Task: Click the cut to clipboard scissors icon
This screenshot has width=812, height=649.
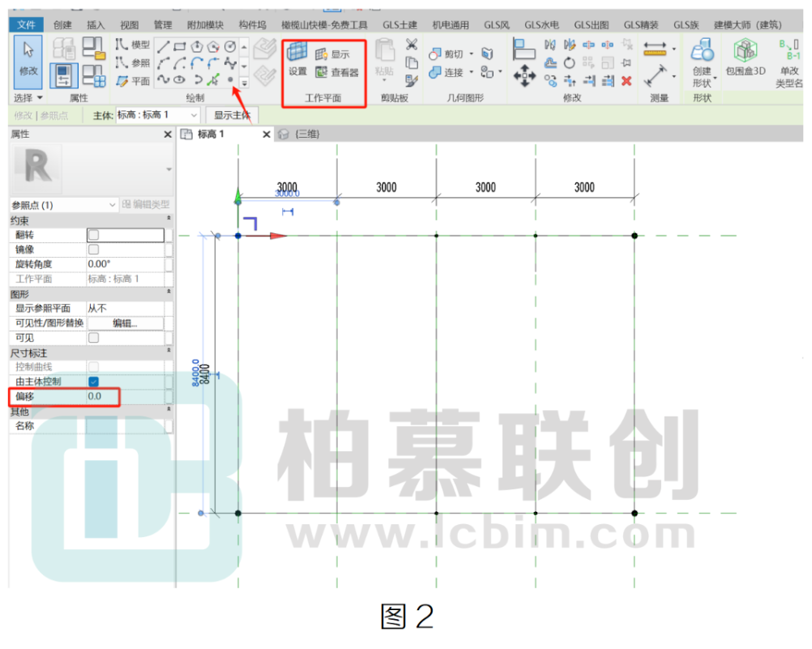Action: [x=412, y=45]
